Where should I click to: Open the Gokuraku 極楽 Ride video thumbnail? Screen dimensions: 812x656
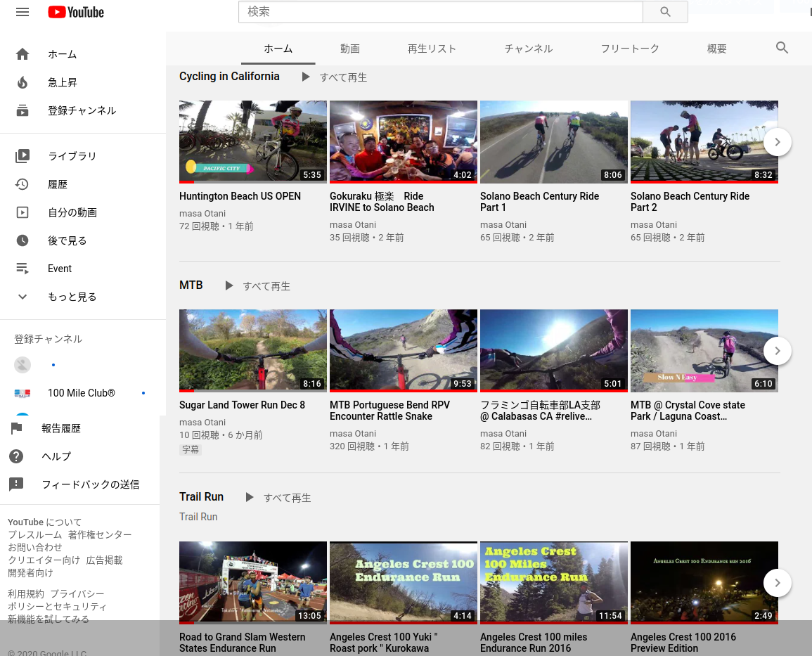point(403,141)
